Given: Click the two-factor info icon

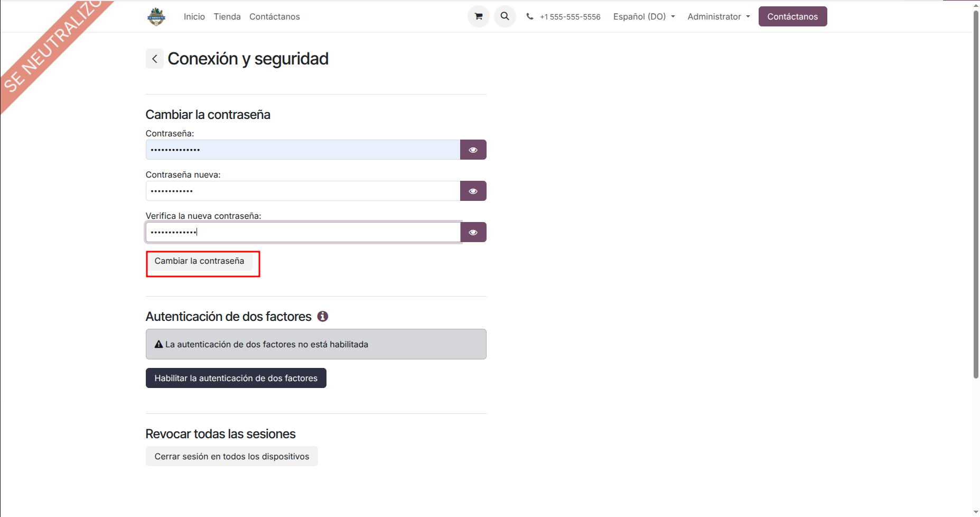Looking at the screenshot, I should (x=323, y=316).
